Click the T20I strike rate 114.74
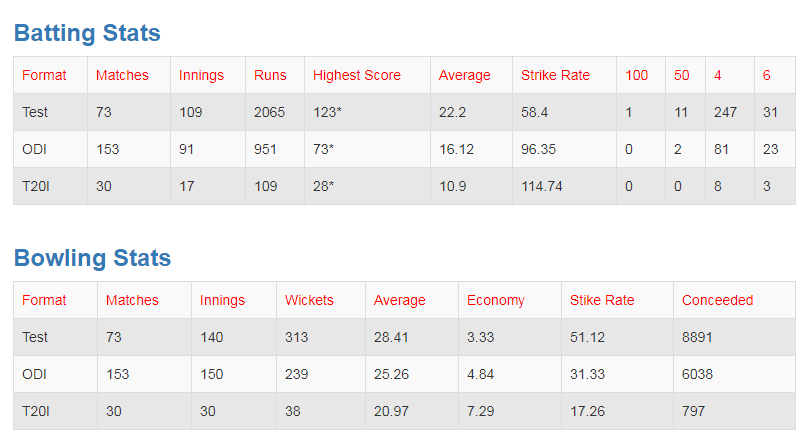The width and height of the screenshot is (809, 446). click(x=543, y=186)
